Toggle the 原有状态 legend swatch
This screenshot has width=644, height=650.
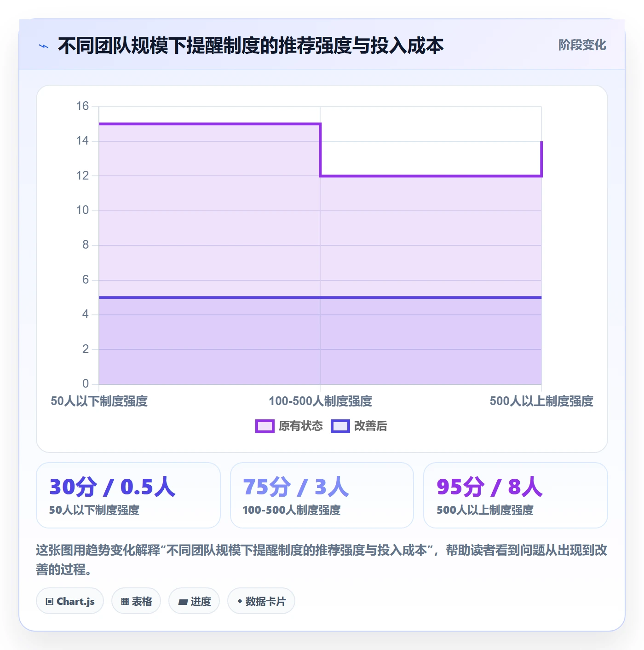[264, 426]
